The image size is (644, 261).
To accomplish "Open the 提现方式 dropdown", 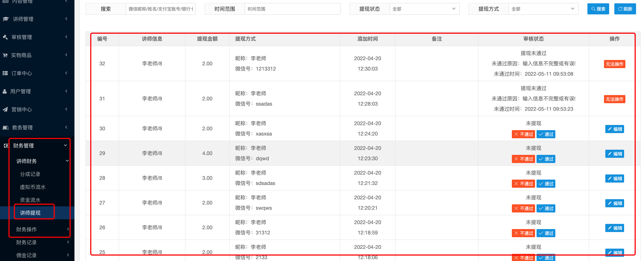I will 543,9.
